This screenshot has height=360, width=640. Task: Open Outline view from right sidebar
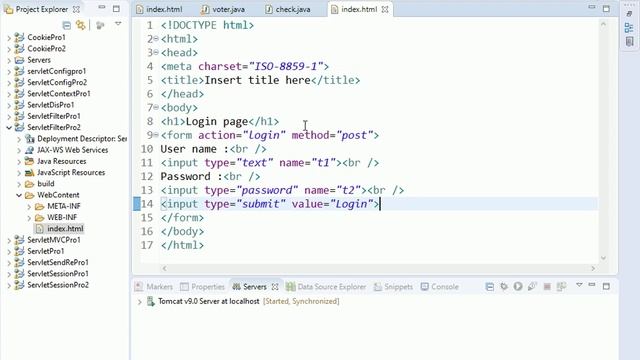(x=629, y=28)
